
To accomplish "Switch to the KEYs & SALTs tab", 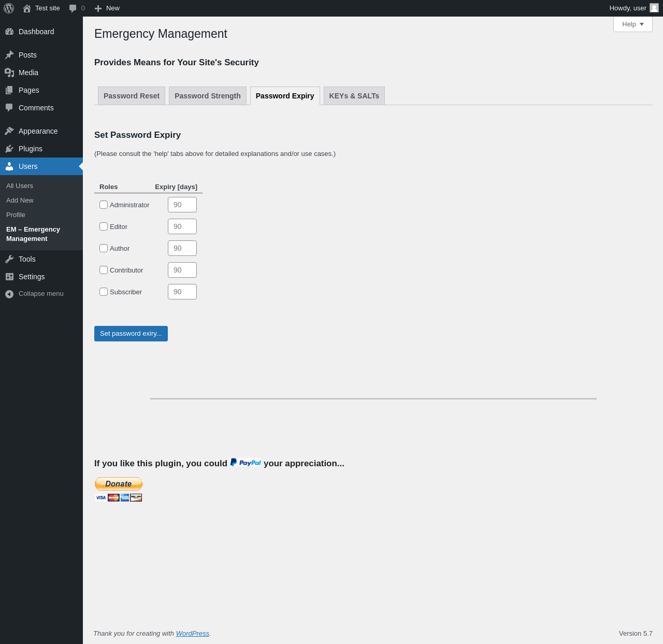I will [x=354, y=96].
